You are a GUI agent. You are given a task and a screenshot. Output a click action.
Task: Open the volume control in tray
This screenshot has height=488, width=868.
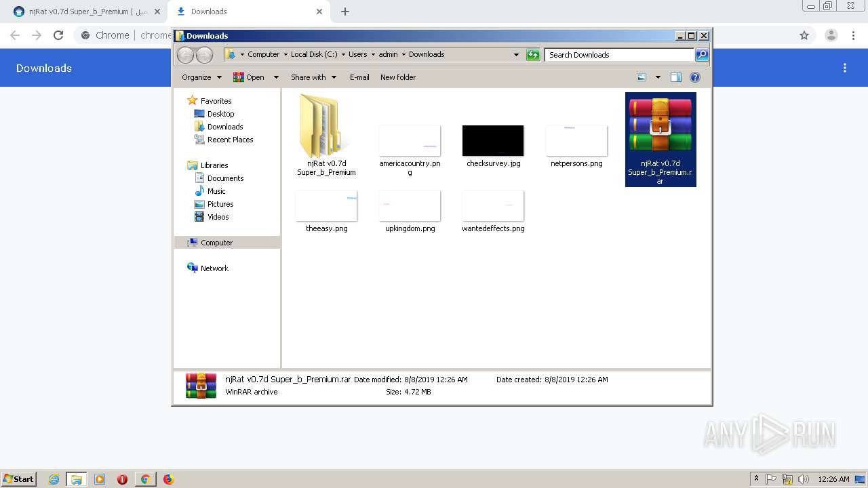pos(804,479)
